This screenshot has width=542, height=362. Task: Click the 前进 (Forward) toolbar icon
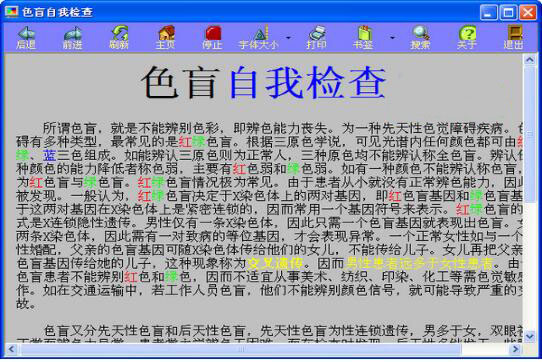[73, 37]
